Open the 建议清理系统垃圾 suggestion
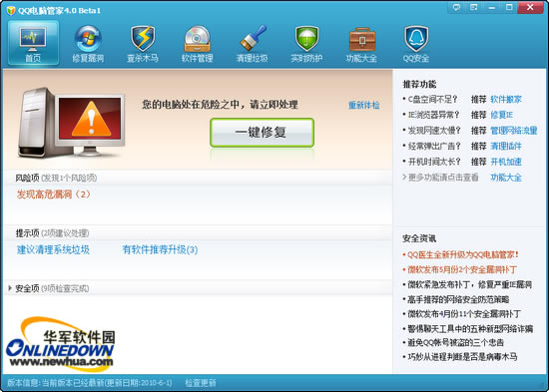 click(x=53, y=249)
